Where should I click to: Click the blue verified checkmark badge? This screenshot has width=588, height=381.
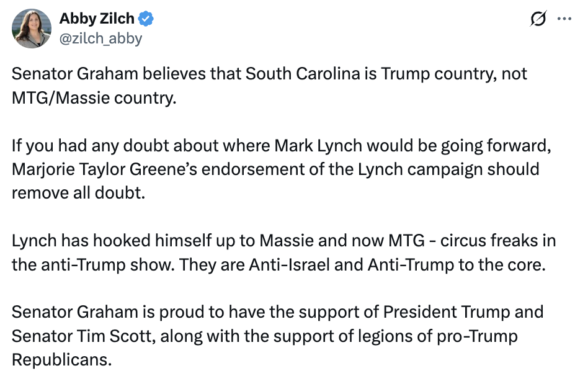coord(146,19)
